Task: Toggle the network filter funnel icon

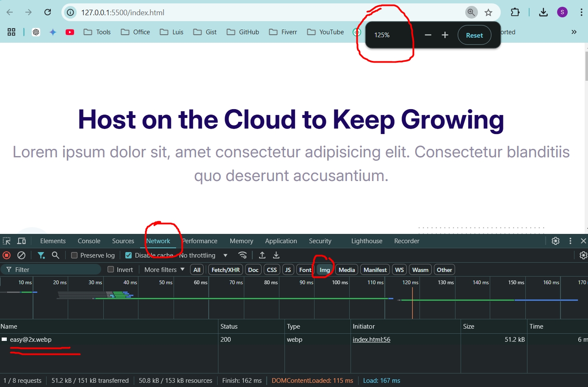Action: point(41,255)
